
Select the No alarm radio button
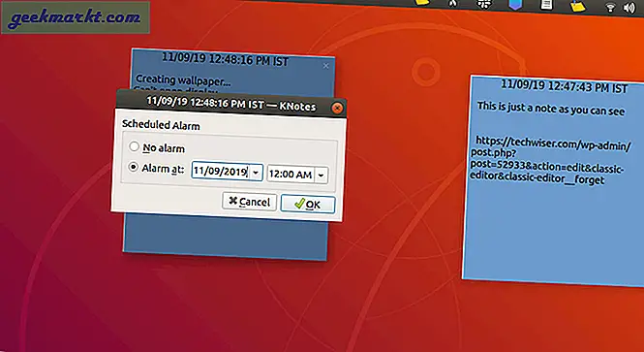pyautogui.click(x=134, y=146)
